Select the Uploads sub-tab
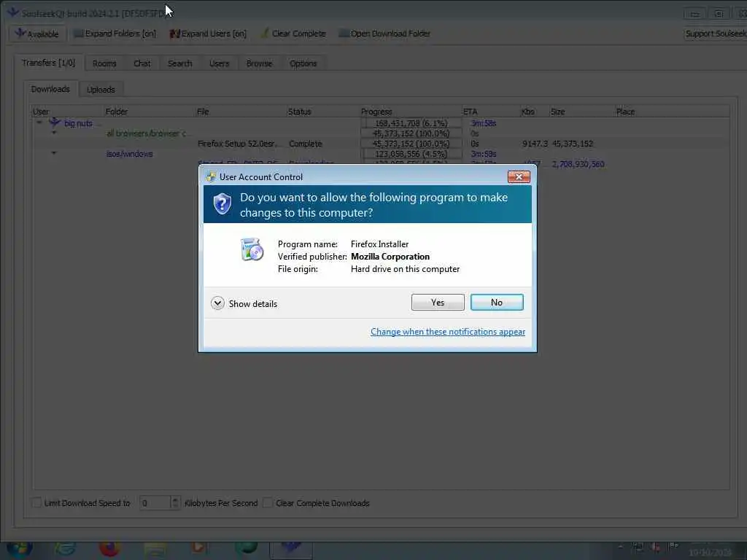 point(101,90)
